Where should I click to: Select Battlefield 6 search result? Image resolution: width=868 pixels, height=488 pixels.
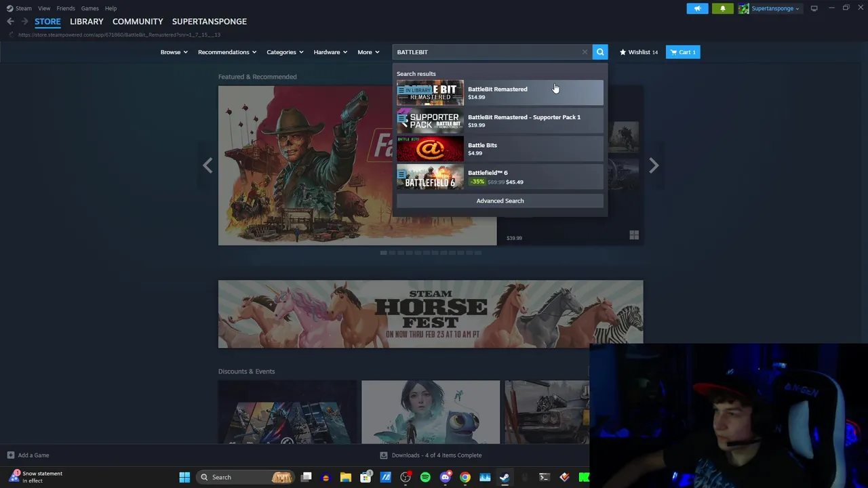pyautogui.click(x=500, y=177)
